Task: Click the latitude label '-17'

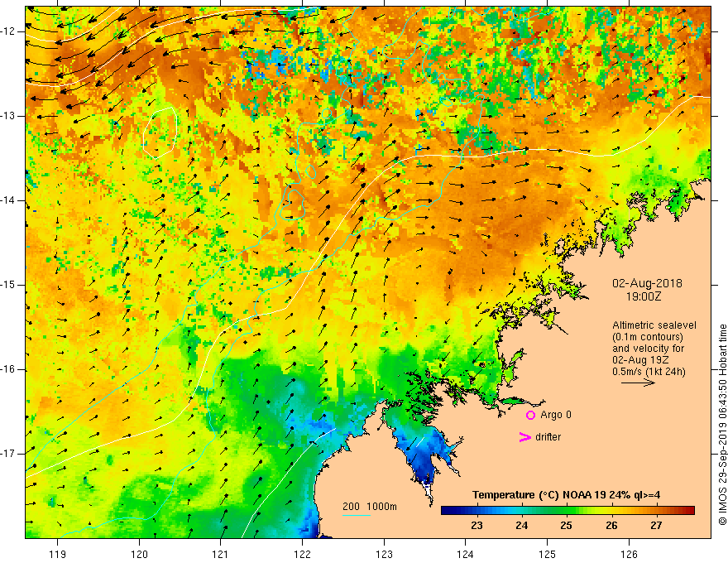Action: (x=9, y=454)
